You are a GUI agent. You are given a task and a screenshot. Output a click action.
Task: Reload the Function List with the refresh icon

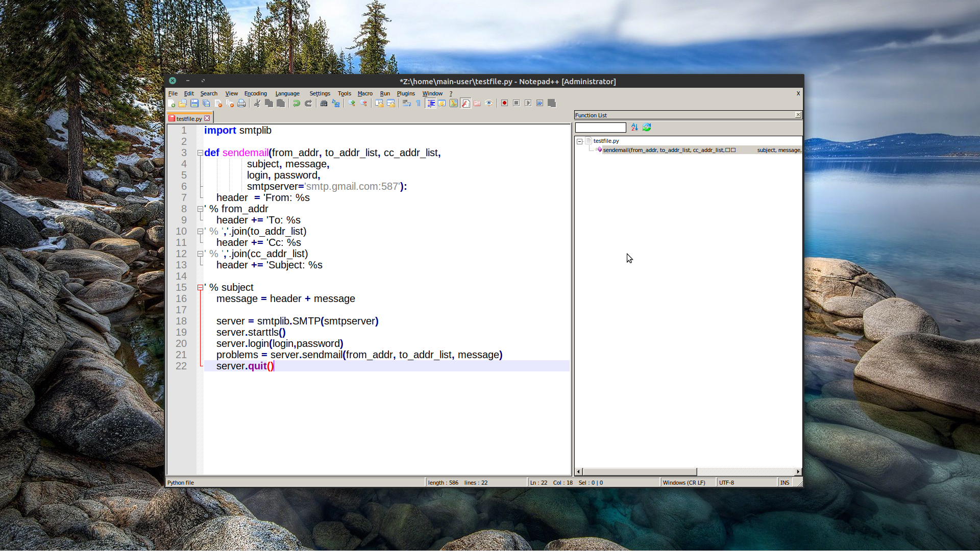point(647,127)
